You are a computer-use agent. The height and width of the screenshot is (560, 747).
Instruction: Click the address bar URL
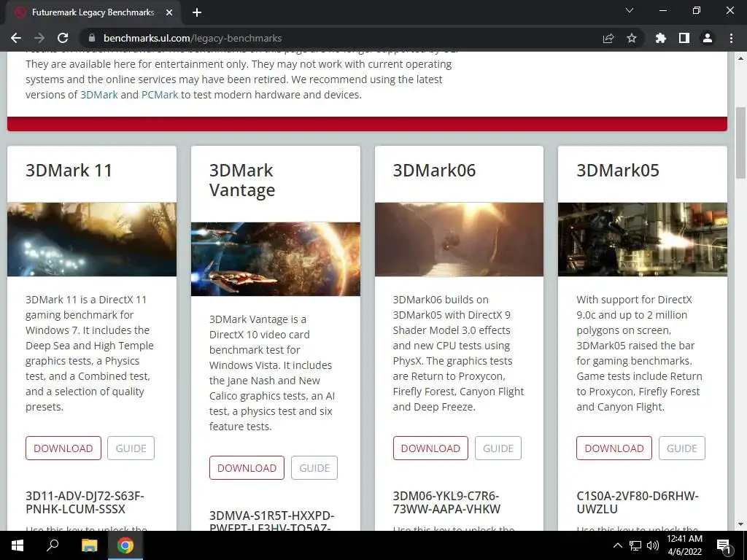click(x=193, y=38)
